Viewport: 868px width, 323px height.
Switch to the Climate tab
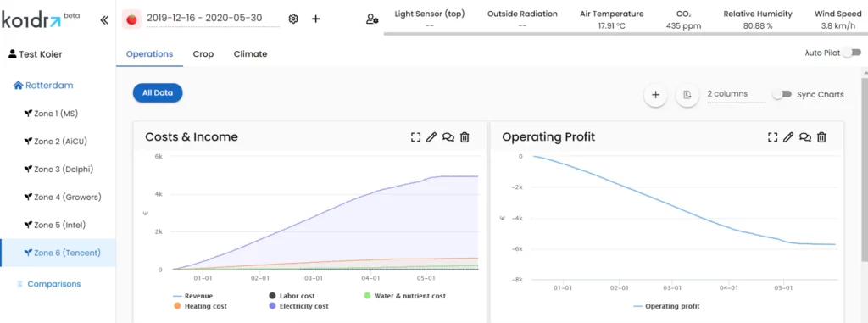point(250,53)
